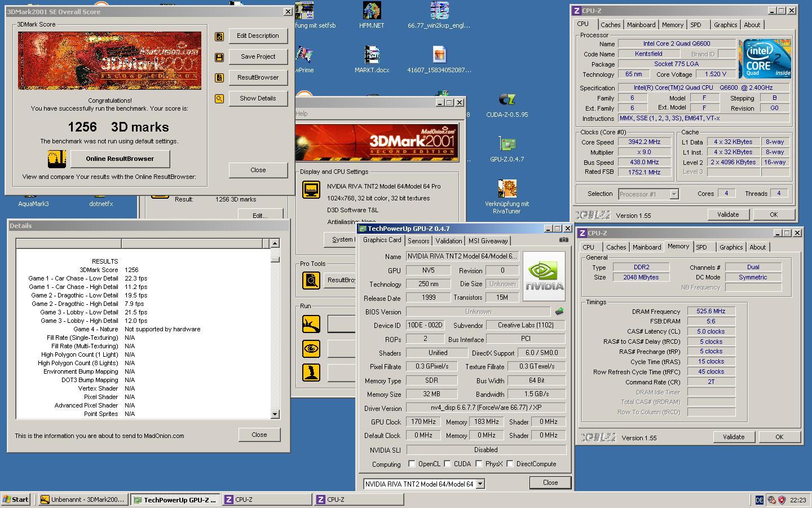Click the Details list scrollbar down arrow

[275, 414]
